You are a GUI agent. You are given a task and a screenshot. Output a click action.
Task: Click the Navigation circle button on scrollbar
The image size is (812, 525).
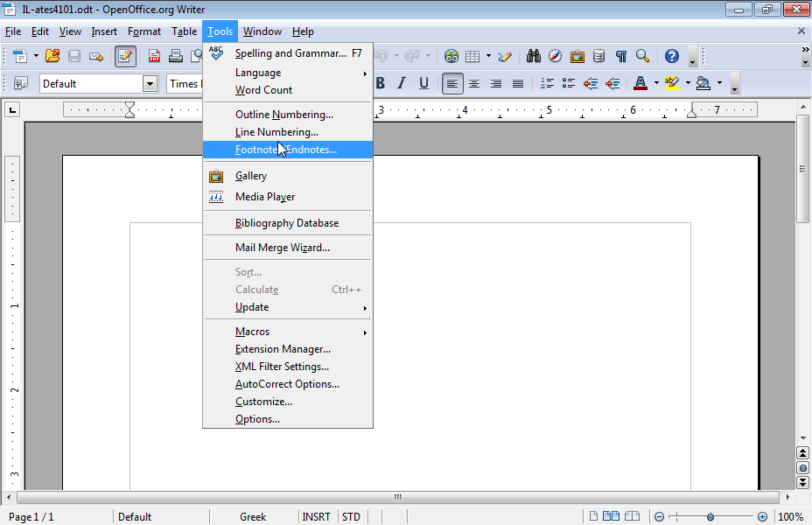pyautogui.click(x=802, y=468)
